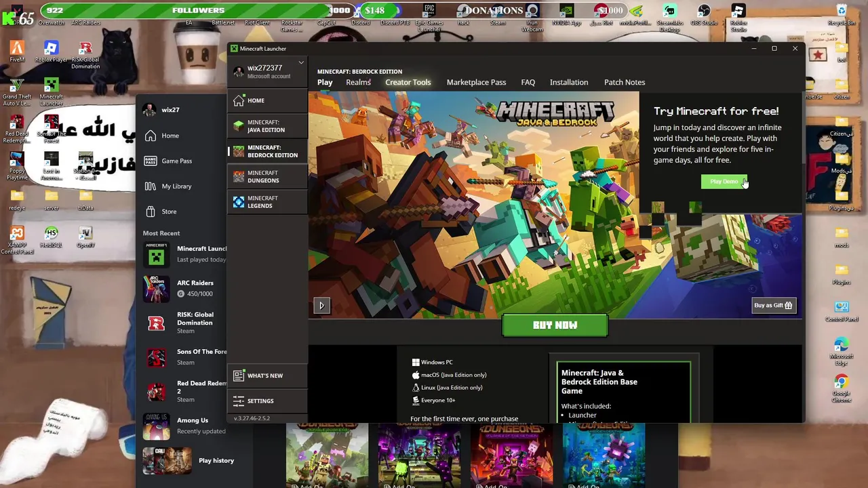Expand wix272377 account dropdown arrow
The image size is (868, 488).
click(301, 63)
